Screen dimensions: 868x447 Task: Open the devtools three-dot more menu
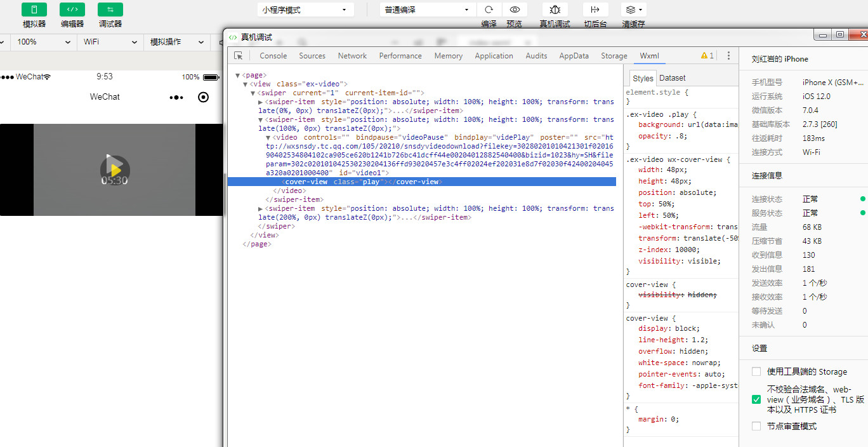click(728, 56)
